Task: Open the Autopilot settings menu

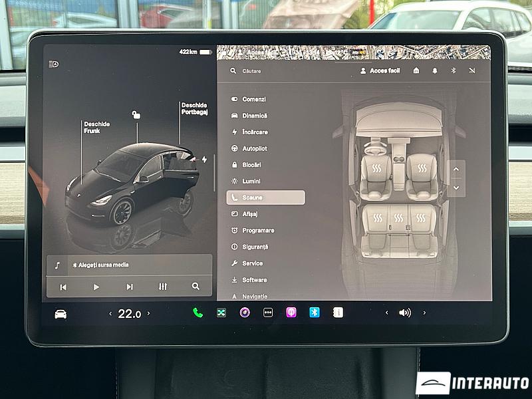Action: pyautogui.click(x=254, y=148)
